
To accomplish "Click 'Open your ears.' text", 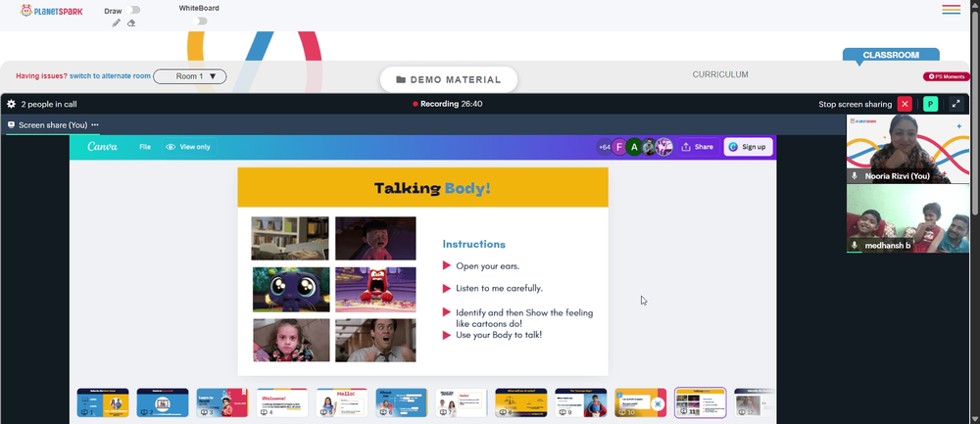I will (487, 266).
